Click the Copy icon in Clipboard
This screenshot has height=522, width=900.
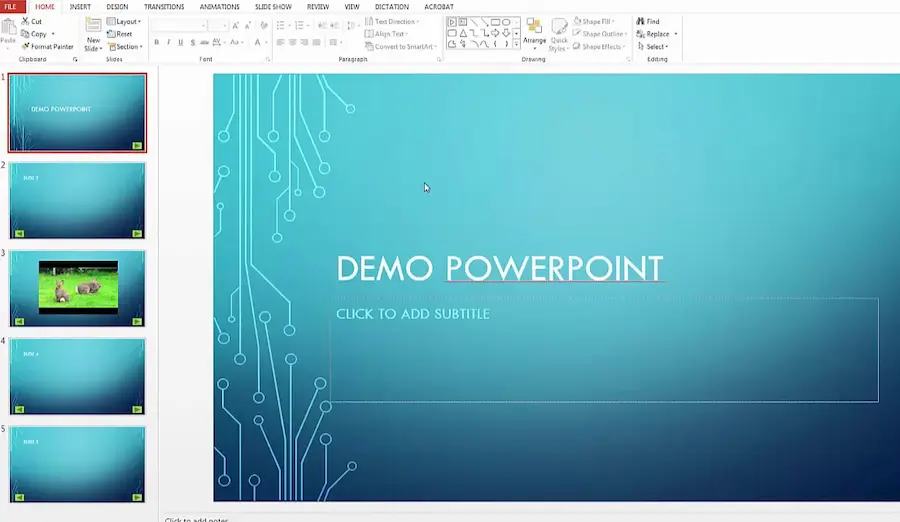click(x=25, y=34)
